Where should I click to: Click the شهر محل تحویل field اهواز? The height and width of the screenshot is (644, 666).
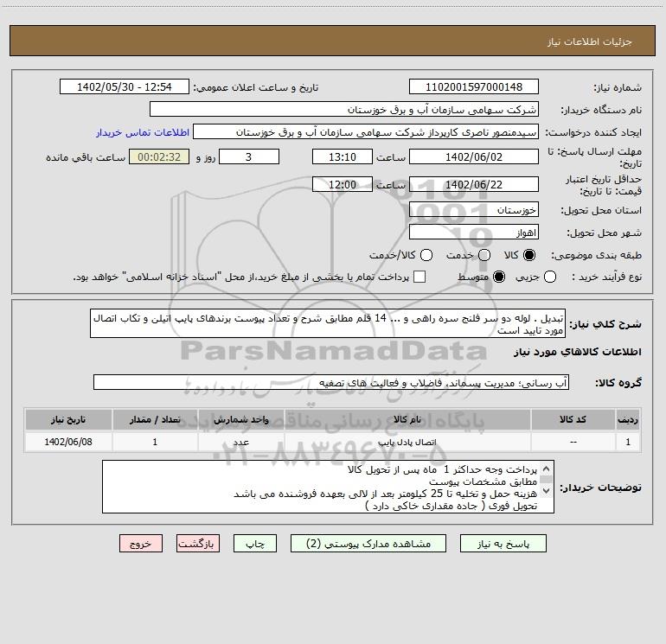[474, 233]
